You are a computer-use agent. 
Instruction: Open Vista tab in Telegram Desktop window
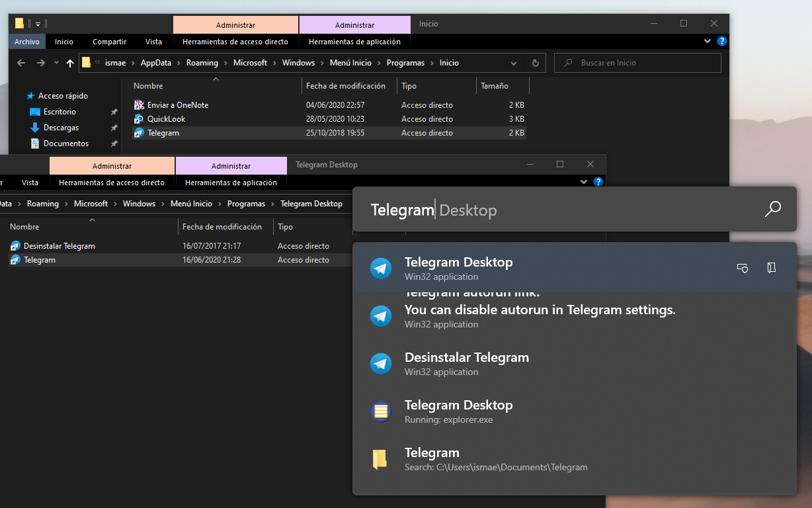30,183
